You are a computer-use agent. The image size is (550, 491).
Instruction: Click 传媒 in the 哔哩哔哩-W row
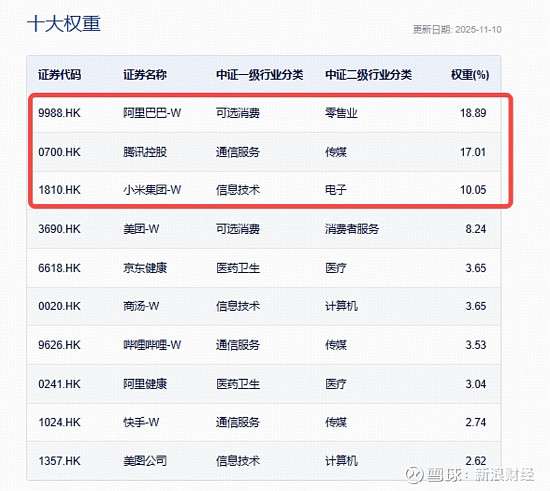click(336, 345)
